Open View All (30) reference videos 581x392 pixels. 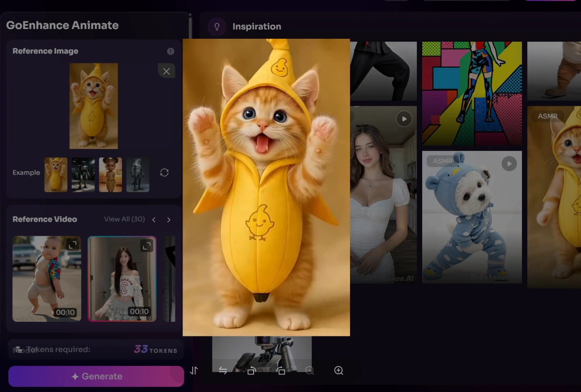[x=124, y=219]
